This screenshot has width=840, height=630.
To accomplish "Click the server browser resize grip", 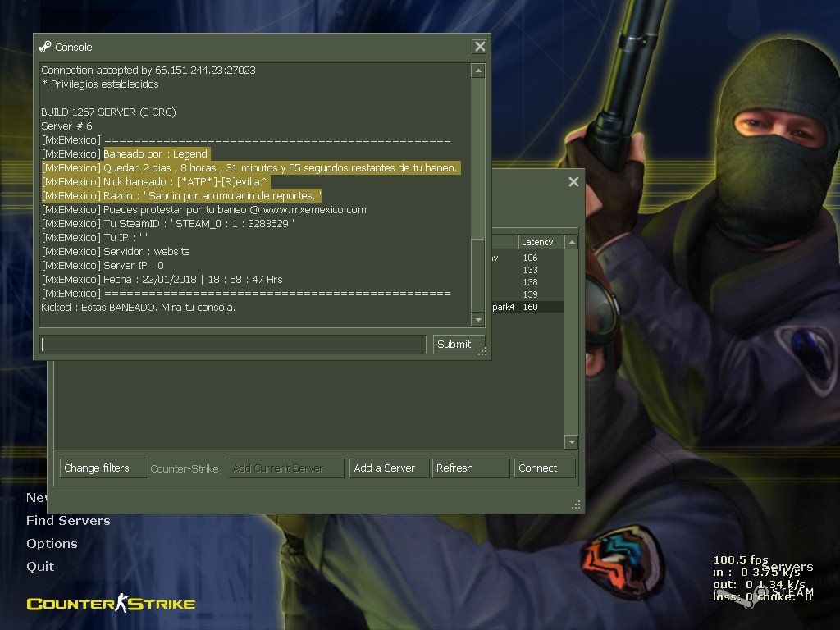I will coord(576,504).
